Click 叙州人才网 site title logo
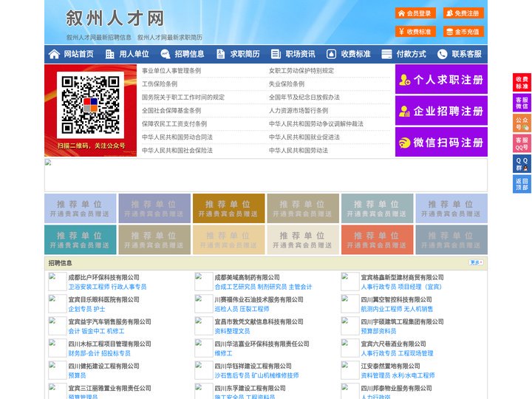This screenshot has height=399, width=532. pyautogui.click(x=115, y=18)
